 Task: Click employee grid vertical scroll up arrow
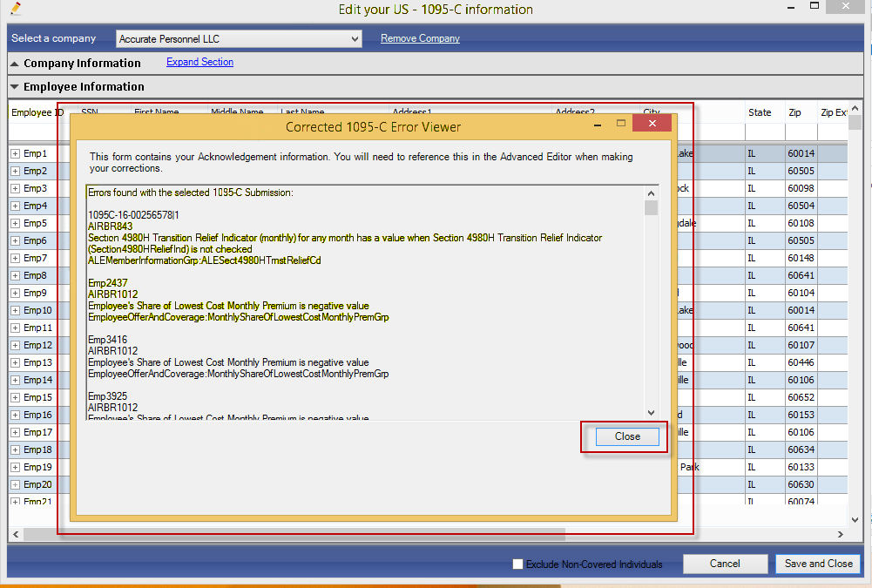coord(855,109)
